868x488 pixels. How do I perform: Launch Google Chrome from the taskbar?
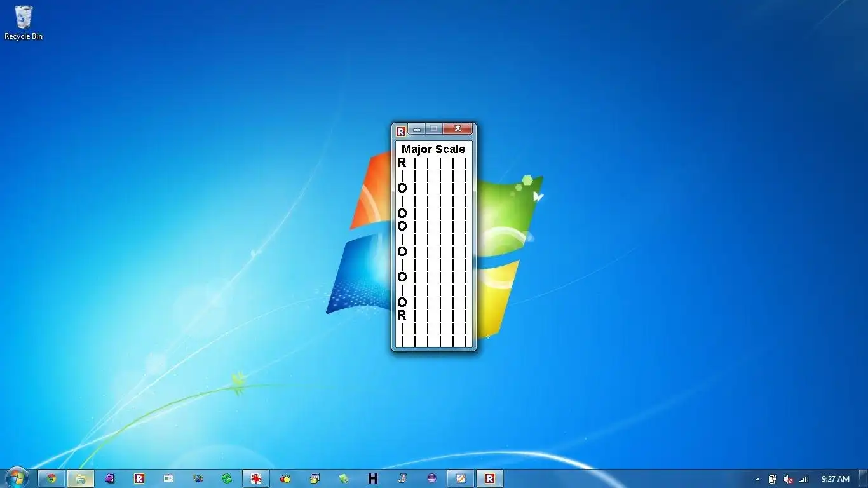(x=51, y=478)
